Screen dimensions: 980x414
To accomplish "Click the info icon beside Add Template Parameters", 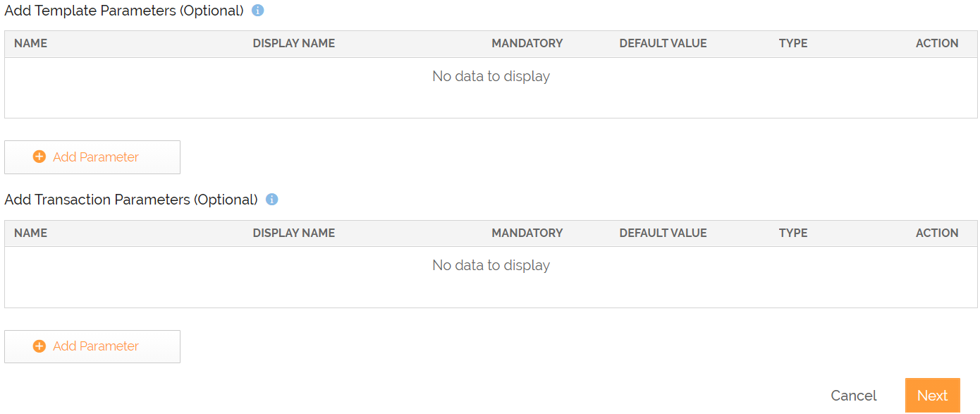I will [x=258, y=11].
